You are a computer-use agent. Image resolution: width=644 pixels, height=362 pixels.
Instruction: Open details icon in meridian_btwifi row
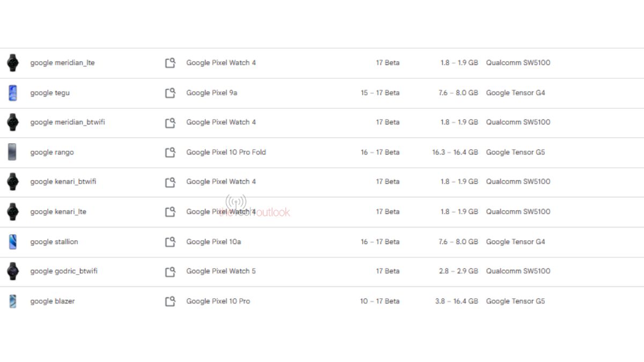pos(170,122)
